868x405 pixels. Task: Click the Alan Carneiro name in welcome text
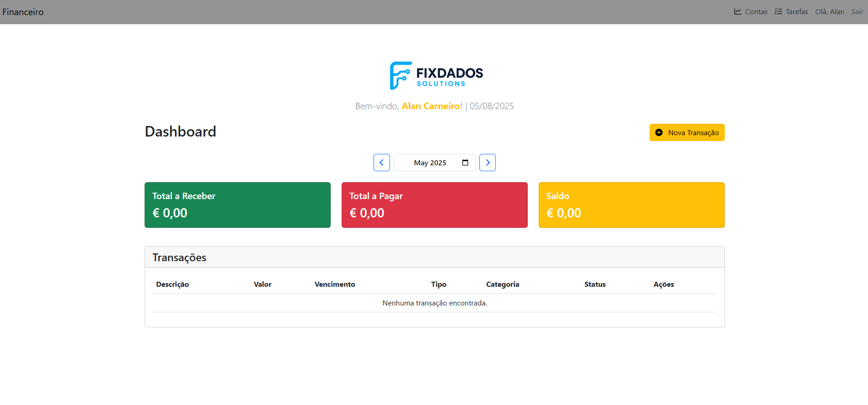tap(431, 106)
